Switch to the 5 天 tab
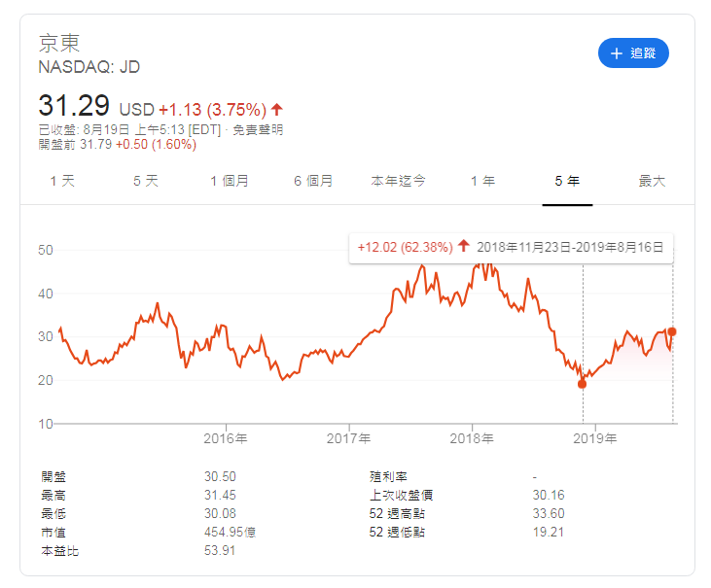711x588 pixels. click(145, 181)
